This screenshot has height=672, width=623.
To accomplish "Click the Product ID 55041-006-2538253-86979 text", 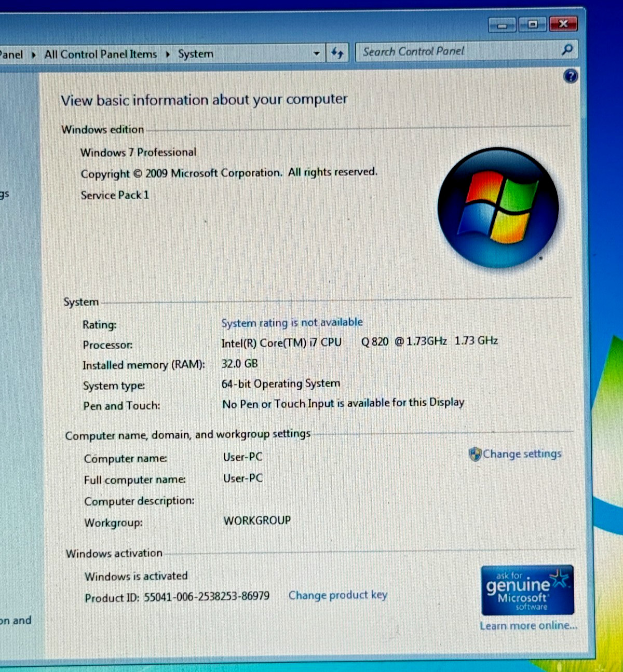I will click(177, 597).
